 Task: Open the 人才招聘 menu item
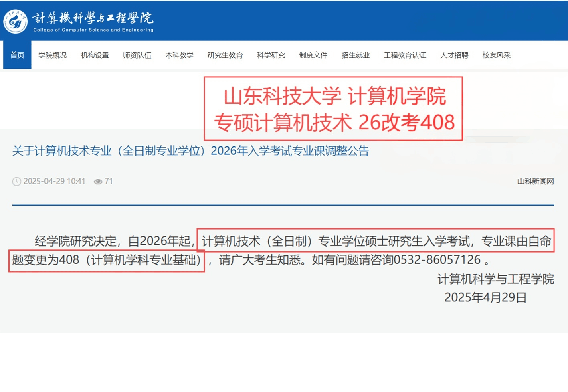(x=454, y=55)
